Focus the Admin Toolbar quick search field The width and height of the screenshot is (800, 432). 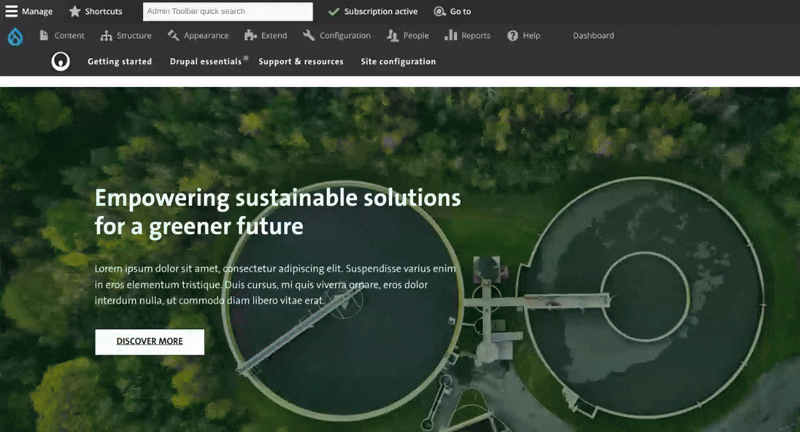tap(228, 11)
